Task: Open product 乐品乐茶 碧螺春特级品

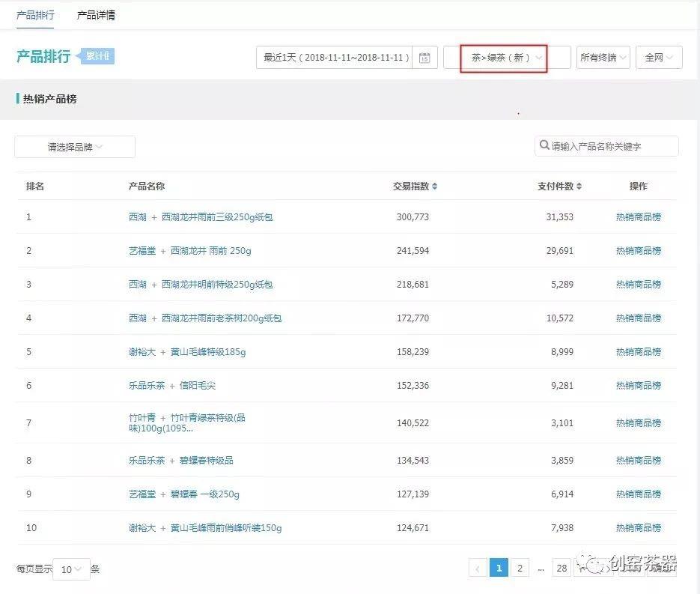Action: click(x=181, y=461)
